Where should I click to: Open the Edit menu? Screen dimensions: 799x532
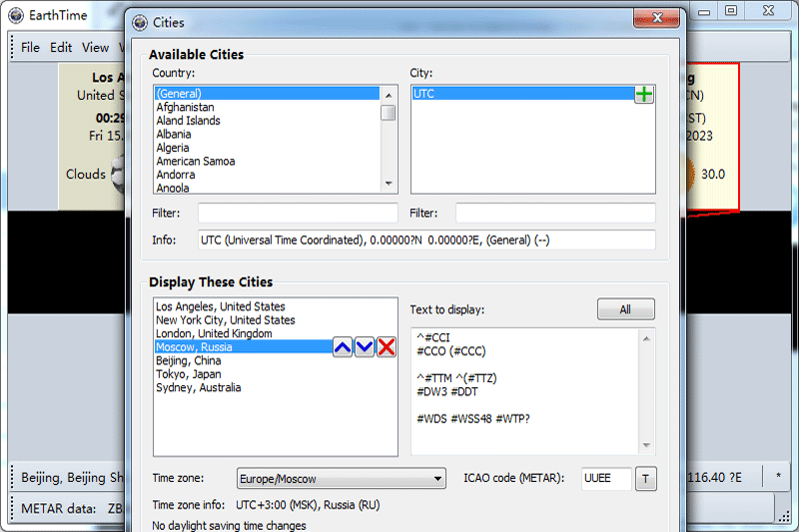(x=61, y=47)
